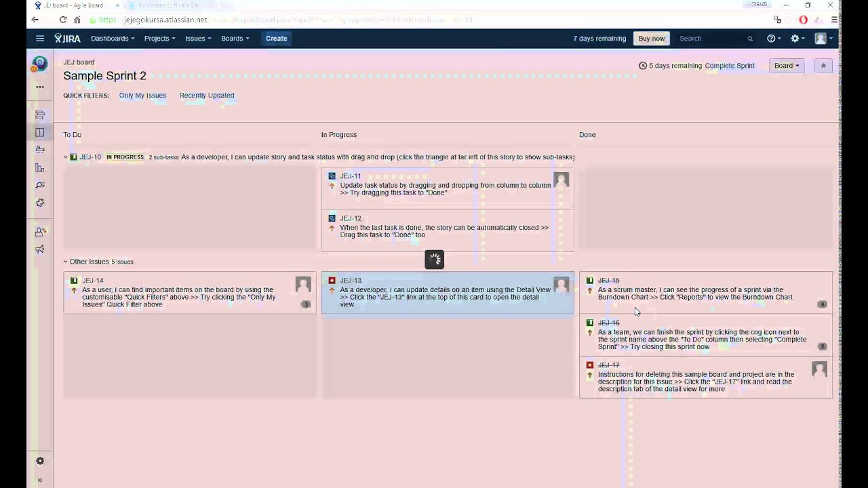Screen dimensions: 868x488
Task: Click the browser home button
Action: click(77, 20)
